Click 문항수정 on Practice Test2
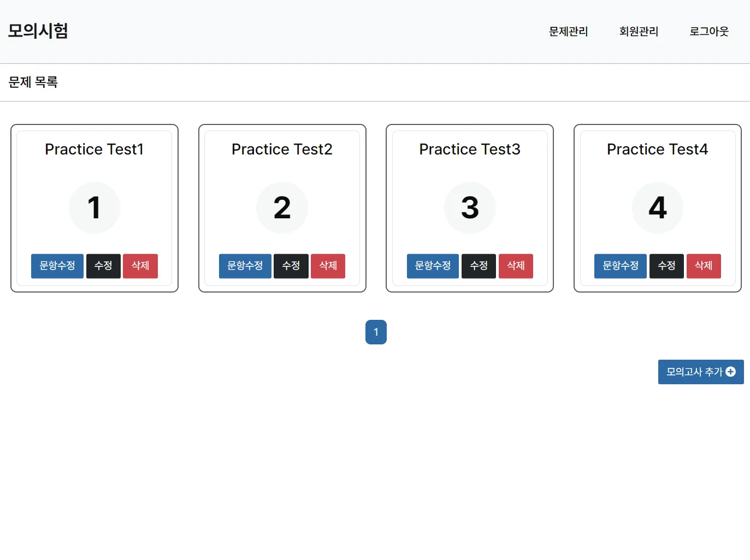Screen dimensions: 750x560 pos(245,266)
